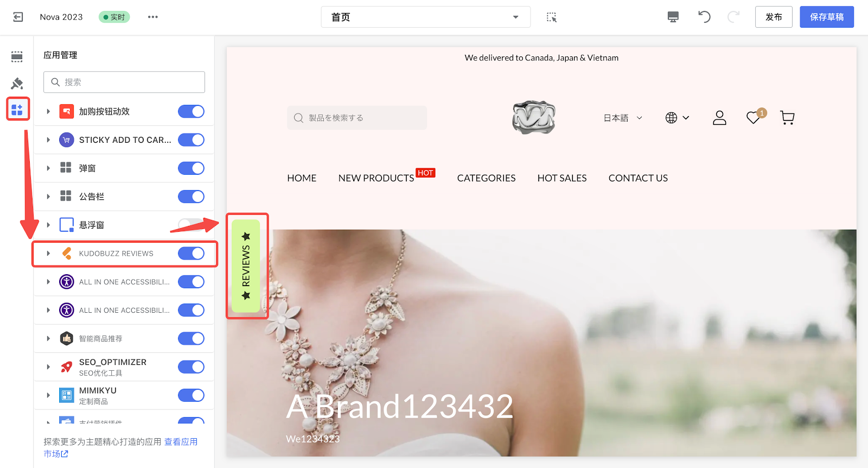Click the wishlist heart icon
This screenshot has height=468, width=868.
pyautogui.click(x=753, y=118)
